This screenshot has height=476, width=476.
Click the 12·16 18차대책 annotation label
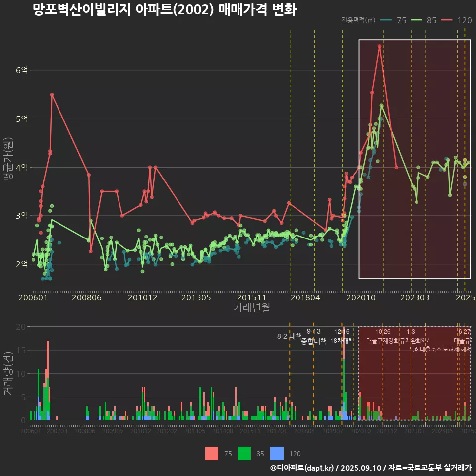tap(342, 336)
